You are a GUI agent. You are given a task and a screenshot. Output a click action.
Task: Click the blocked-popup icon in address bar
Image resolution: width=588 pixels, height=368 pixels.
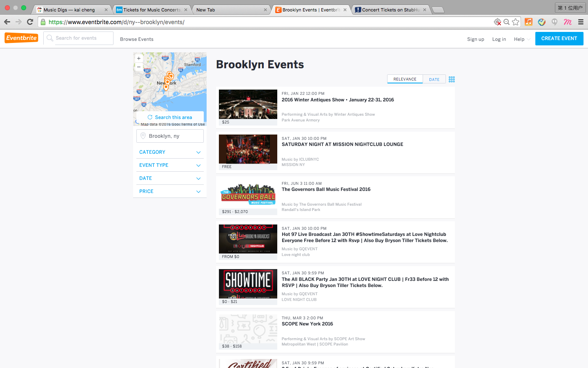497,22
